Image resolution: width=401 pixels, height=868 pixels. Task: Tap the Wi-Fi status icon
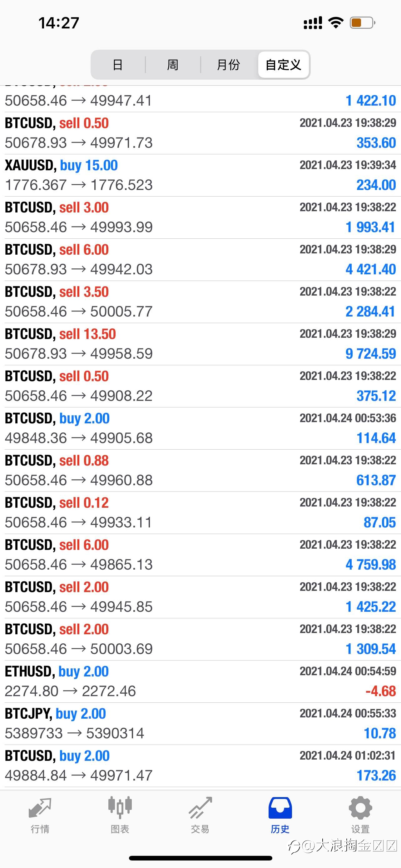coord(336,23)
